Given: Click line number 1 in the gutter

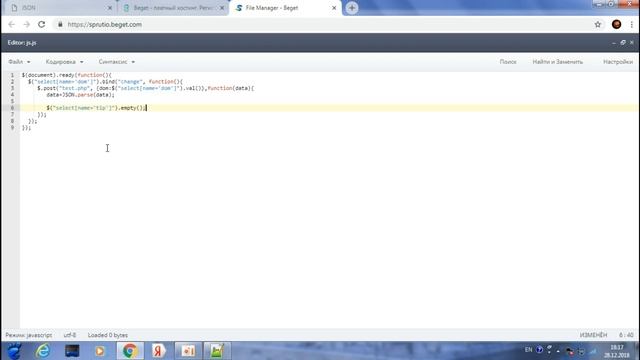Looking at the screenshot, I should (12, 75).
